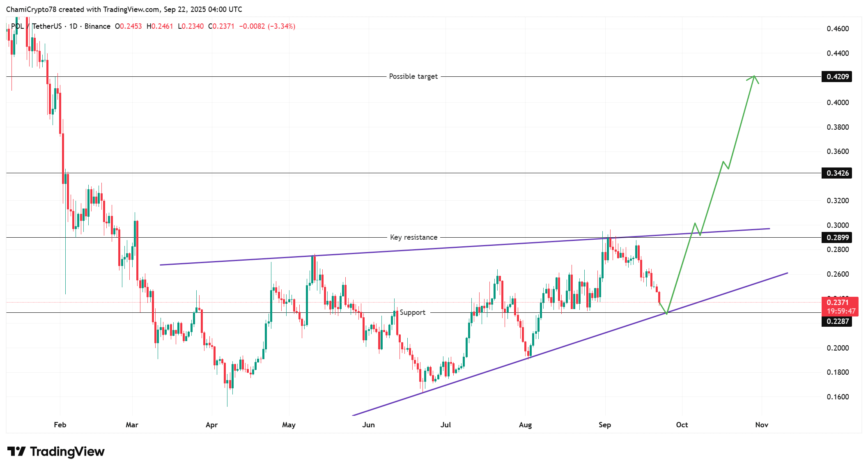Viewport: 868px width, 470px height.
Task: Click the TradingView wordmark text
Action: [67, 452]
